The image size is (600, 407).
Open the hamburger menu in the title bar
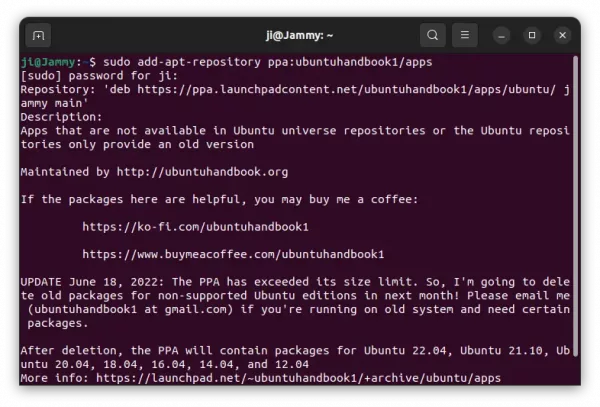(465, 35)
